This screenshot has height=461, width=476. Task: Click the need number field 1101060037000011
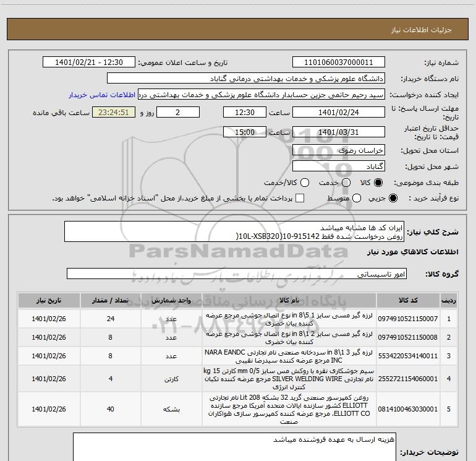tap(339, 62)
